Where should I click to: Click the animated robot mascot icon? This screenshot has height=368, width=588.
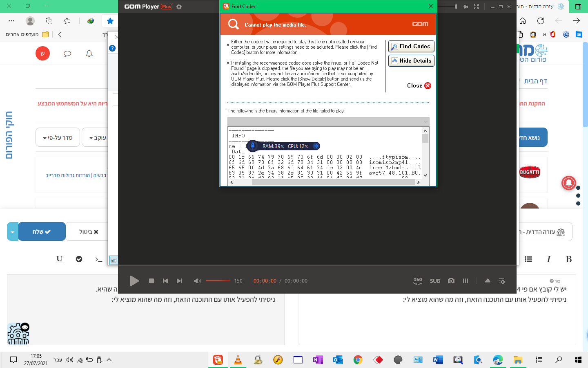coord(18,334)
